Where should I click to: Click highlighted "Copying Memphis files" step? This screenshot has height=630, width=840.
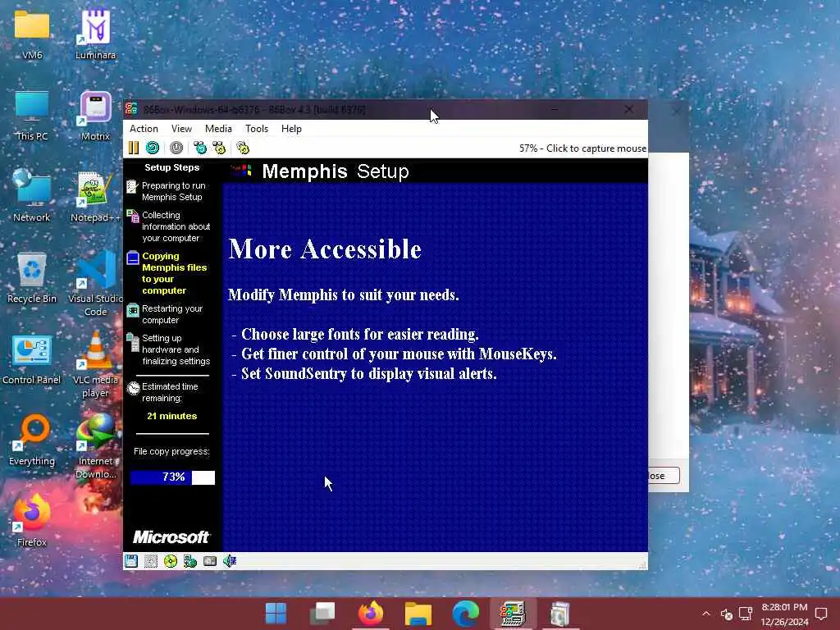(167, 273)
